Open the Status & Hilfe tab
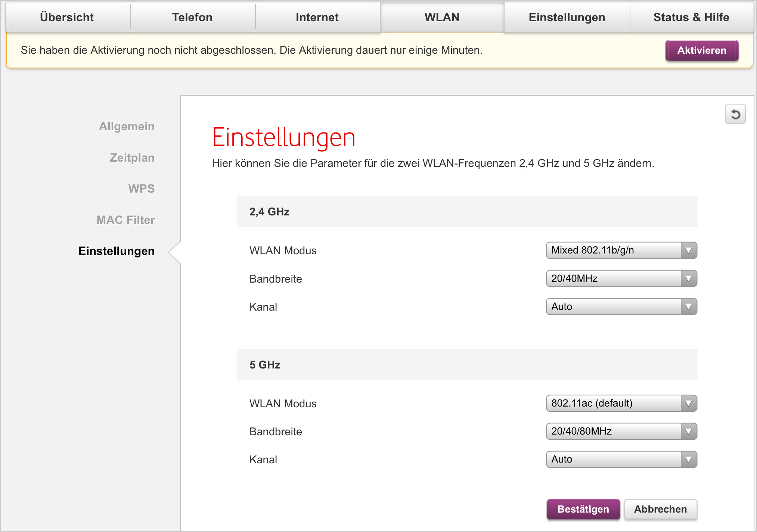The width and height of the screenshot is (757, 532). pyautogui.click(x=691, y=17)
